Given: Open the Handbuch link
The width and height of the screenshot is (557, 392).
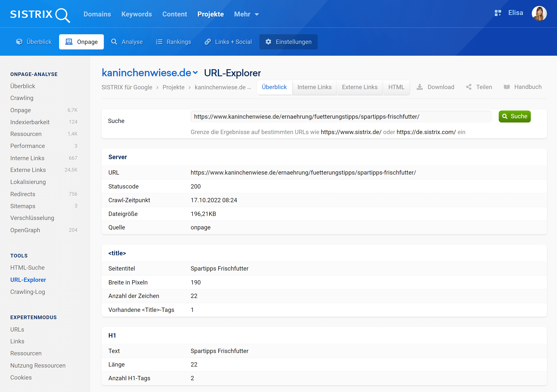Looking at the screenshot, I should coord(523,87).
